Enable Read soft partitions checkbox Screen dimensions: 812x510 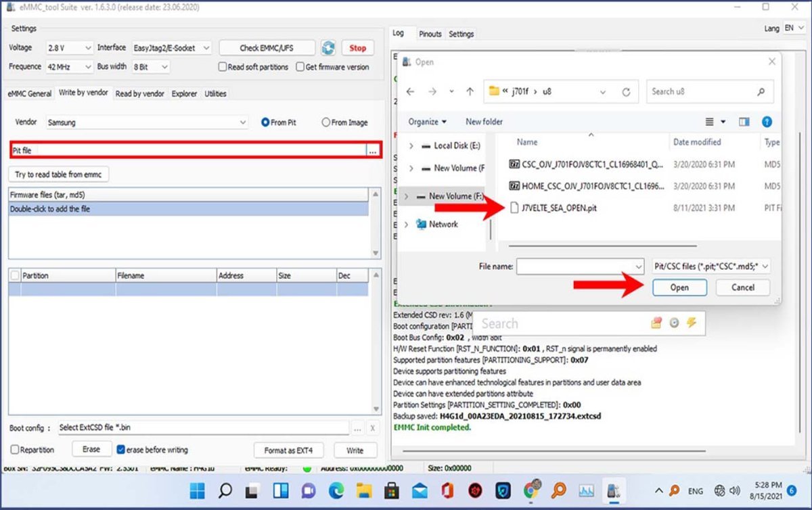coord(222,67)
